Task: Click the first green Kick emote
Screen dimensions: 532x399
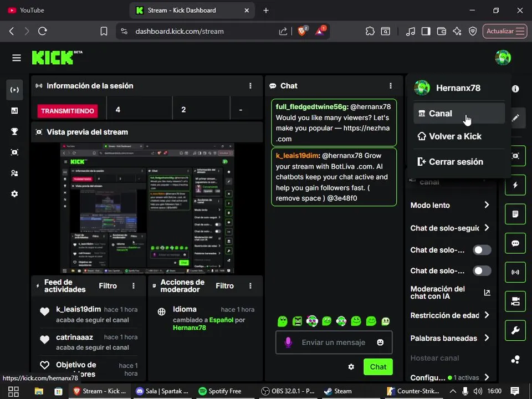Action: click(282, 321)
